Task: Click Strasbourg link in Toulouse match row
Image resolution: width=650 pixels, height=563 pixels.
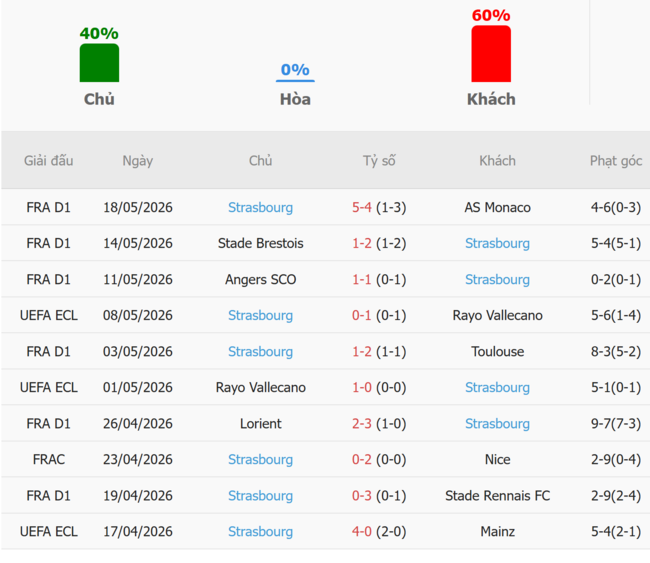Action: click(x=260, y=352)
